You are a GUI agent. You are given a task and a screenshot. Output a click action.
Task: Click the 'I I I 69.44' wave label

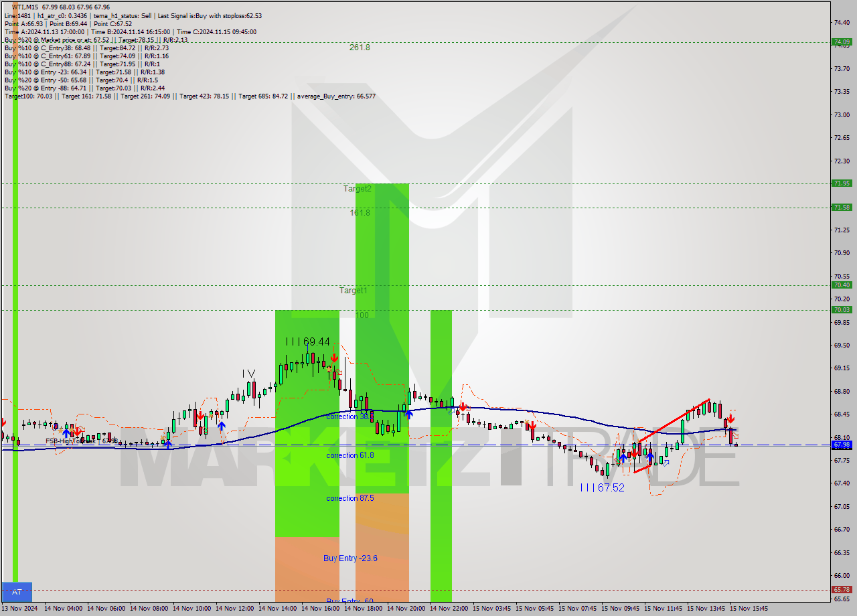pyautogui.click(x=307, y=341)
